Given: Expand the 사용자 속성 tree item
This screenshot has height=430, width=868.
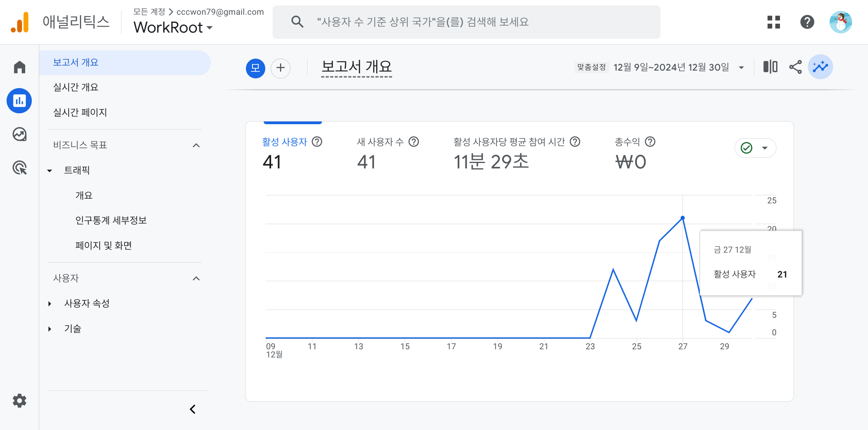Looking at the screenshot, I should [50, 304].
